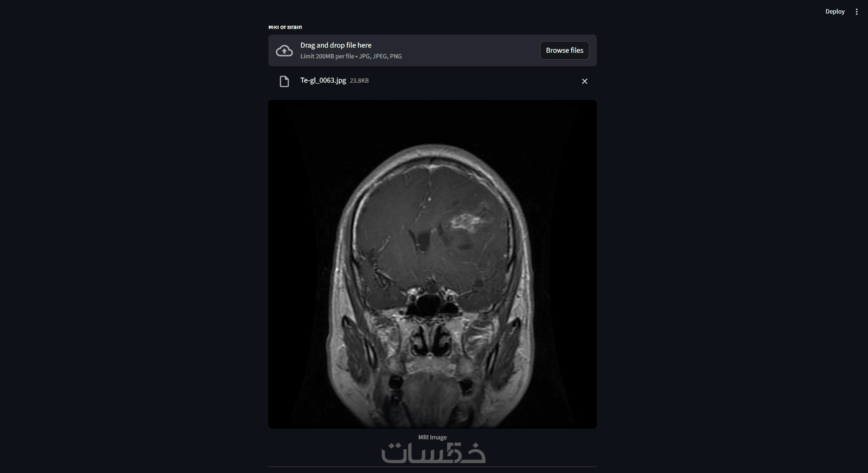Click the document icon beside Te-gl_0063.jpg
Image resolution: width=868 pixels, height=473 pixels.
[x=284, y=81]
